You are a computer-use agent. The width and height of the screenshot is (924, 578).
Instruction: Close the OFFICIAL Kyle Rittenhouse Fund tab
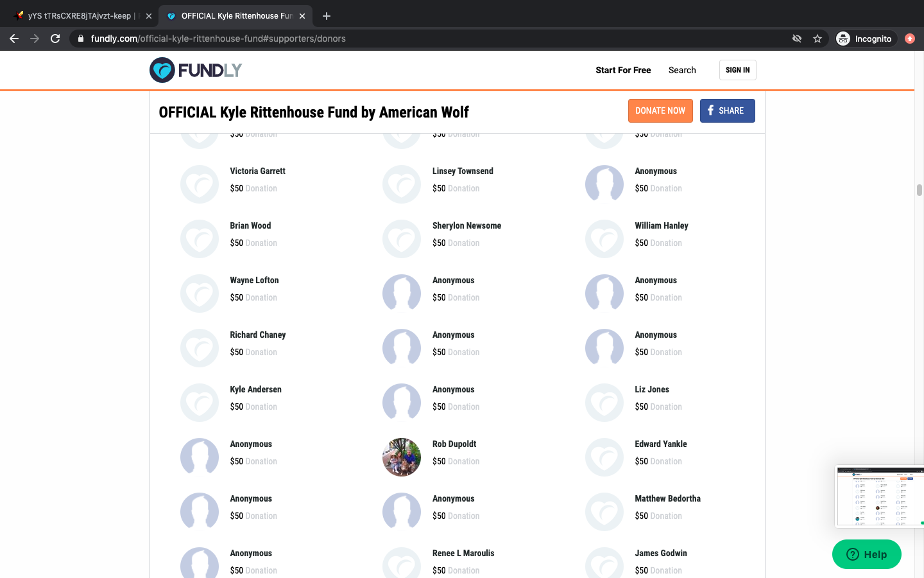(x=302, y=16)
